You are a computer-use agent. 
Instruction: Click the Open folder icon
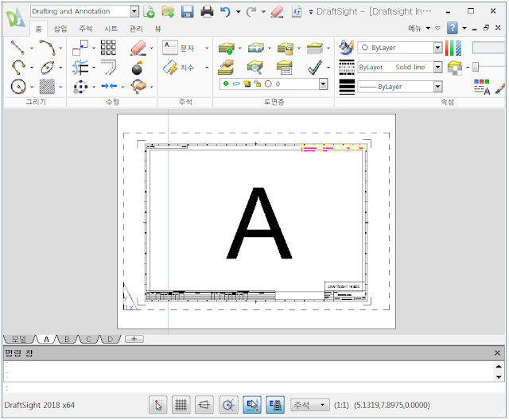(x=168, y=11)
